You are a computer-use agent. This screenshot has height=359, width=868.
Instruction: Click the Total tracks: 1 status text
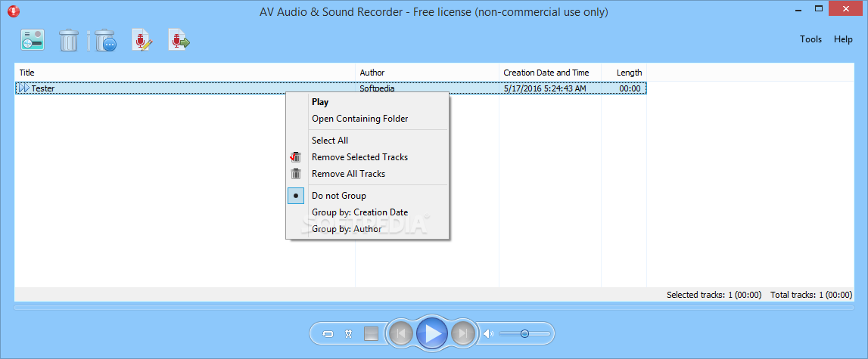[x=811, y=295]
